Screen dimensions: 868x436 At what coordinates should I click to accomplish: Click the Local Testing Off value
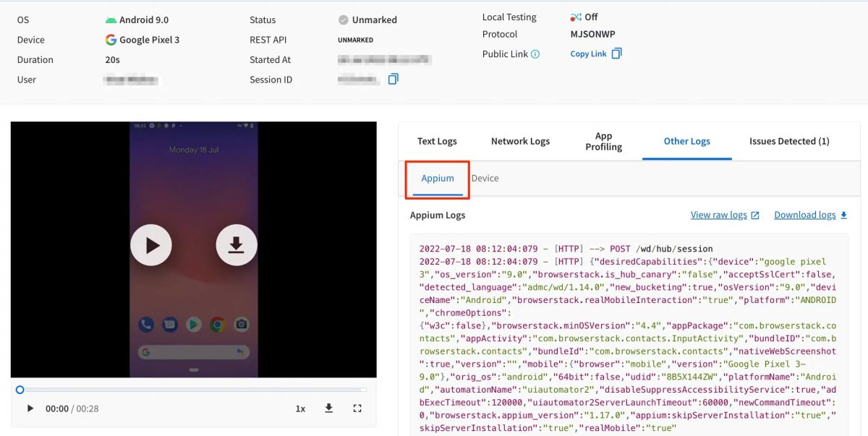coord(591,17)
